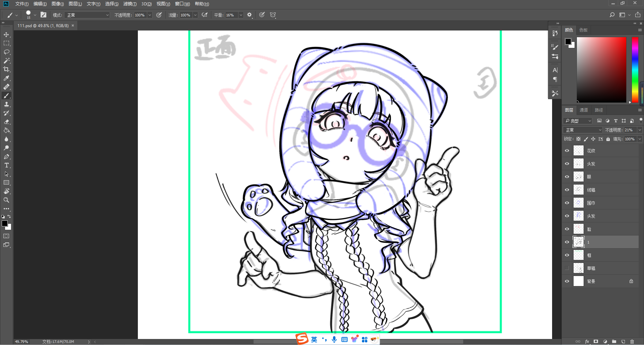Select the Rectangular Marquee tool
The image size is (644, 345).
(6, 43)
